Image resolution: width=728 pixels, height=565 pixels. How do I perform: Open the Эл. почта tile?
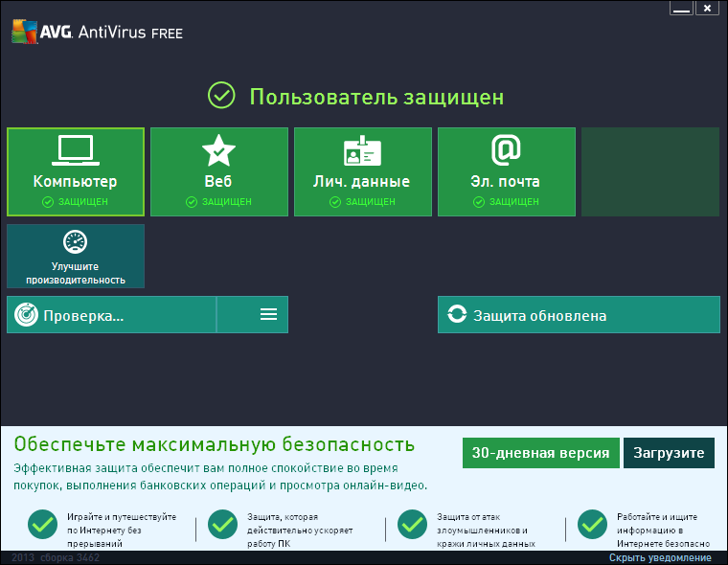(x=507, y=171)
